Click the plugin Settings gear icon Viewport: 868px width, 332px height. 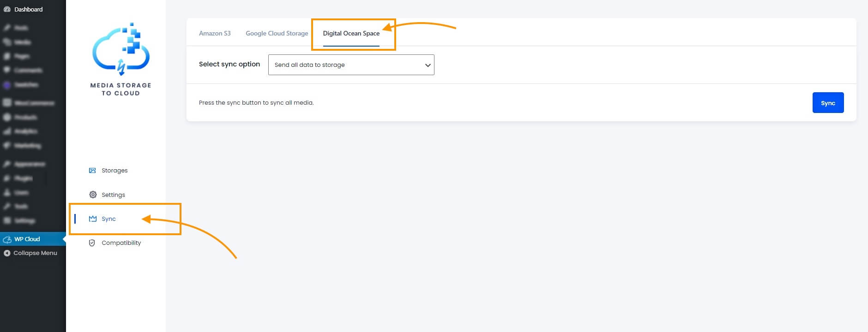click(x=93, y=195)
